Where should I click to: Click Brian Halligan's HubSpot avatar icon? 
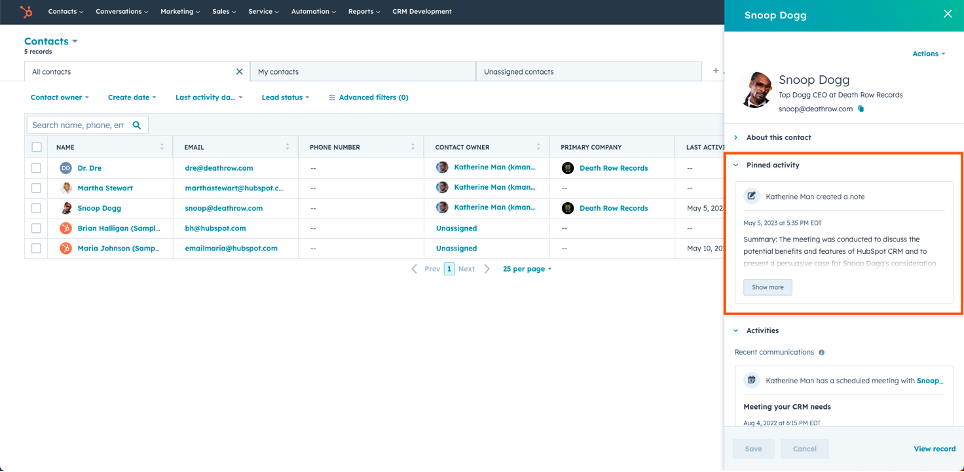[66, 228]
